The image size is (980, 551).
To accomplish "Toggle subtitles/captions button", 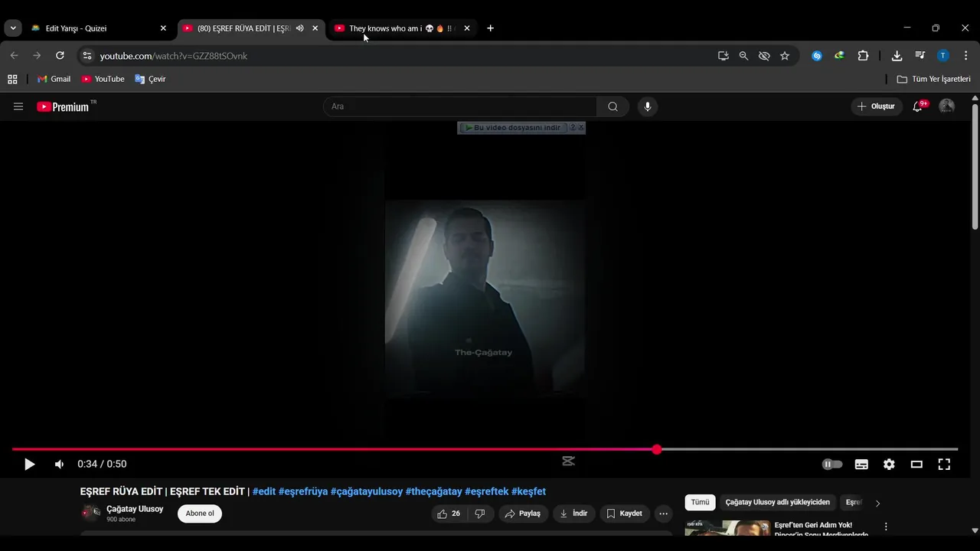I will coord(861,464).
